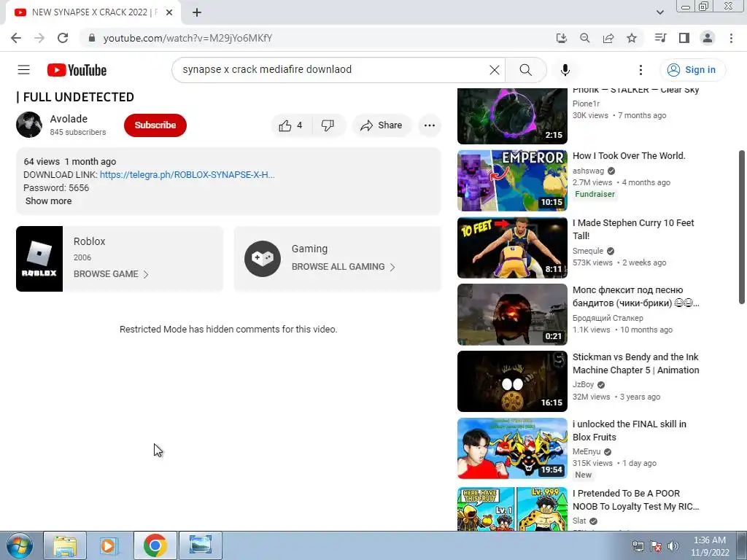This screenshot has width=747, height=560.
Task: Open YouTube settings three-dot menu in header
Action: pyautogui.click(x=640, y=70)
